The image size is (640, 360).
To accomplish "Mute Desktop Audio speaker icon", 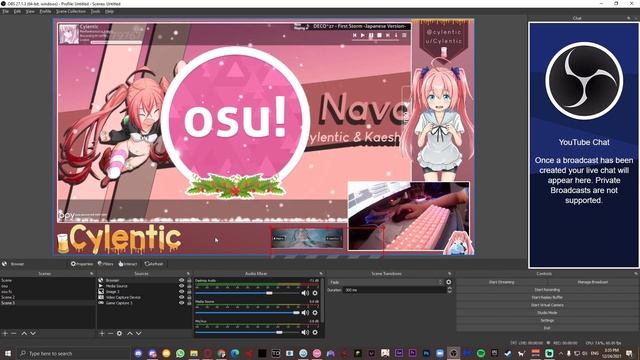I will point(305,293).
